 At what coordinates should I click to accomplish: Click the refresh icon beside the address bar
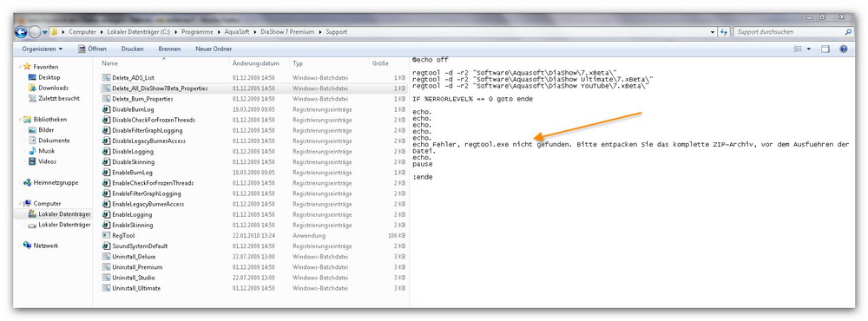[x=724, y=32]
